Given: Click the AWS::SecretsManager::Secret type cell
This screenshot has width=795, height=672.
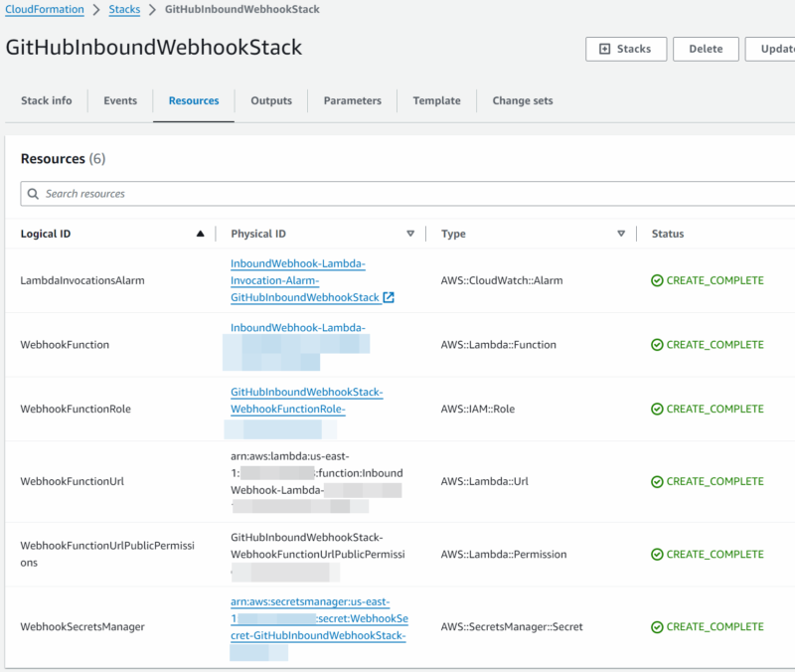Looking at the screenshot, I should coord(512,627).
